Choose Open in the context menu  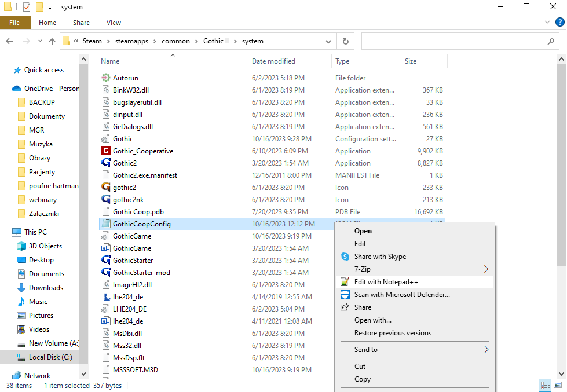[415, 231]
